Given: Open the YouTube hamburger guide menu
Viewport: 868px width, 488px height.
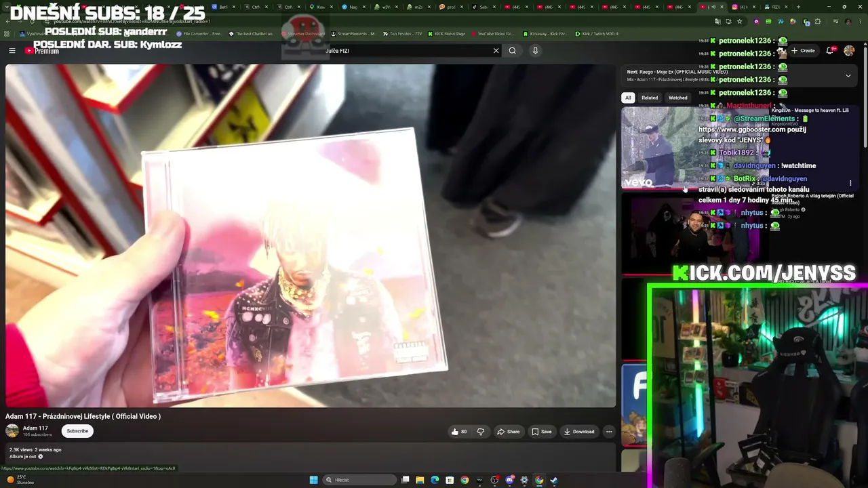Looking at the screenshot, I should (x=12, y=51).
